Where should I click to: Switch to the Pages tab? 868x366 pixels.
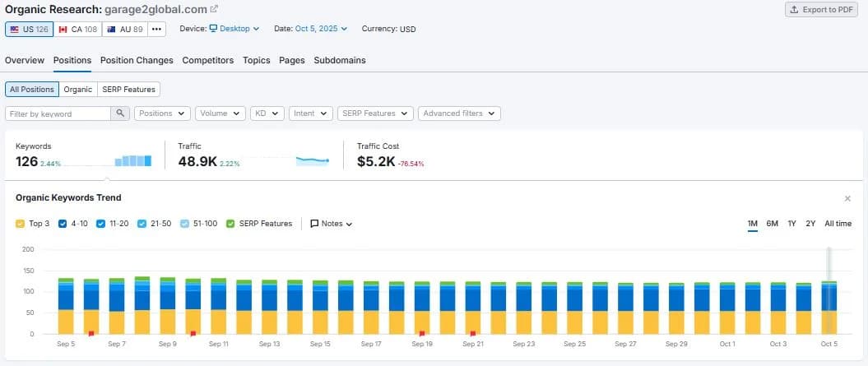[x=292, y=60]
